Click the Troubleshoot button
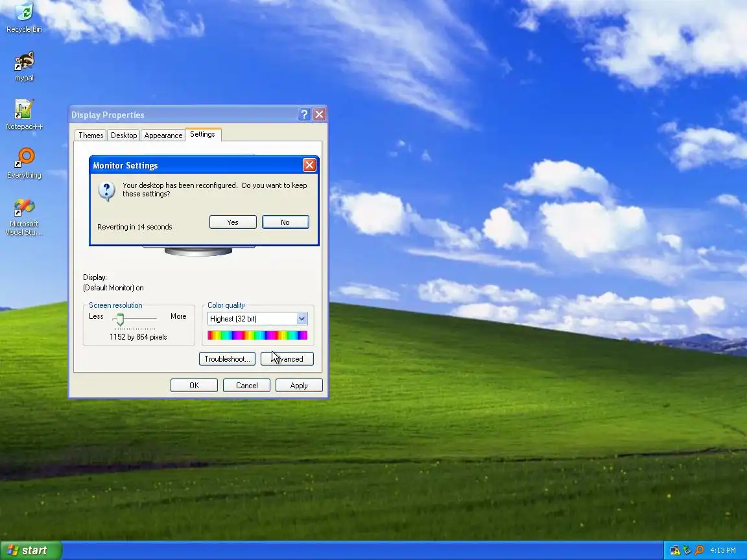 (x=227, y=359)
